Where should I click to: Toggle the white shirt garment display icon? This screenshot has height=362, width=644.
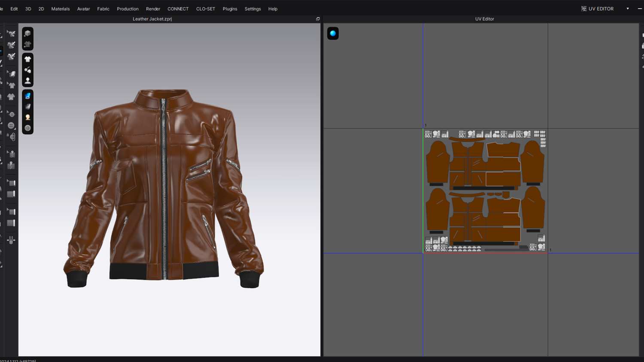pos(27,59)
